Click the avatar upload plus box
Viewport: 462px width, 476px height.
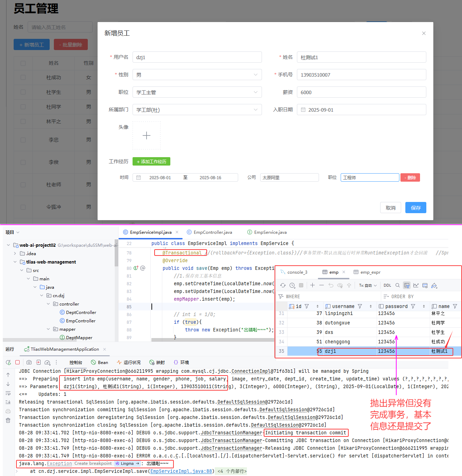click(x=147, y=135)
